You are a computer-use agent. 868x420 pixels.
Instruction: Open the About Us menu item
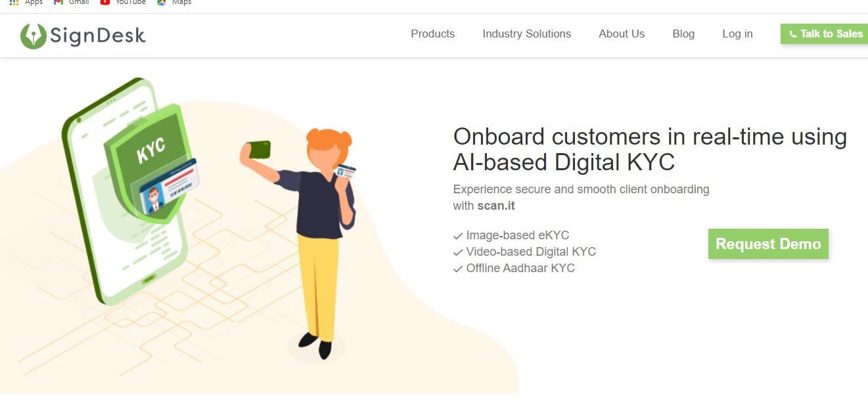point(622,34)
